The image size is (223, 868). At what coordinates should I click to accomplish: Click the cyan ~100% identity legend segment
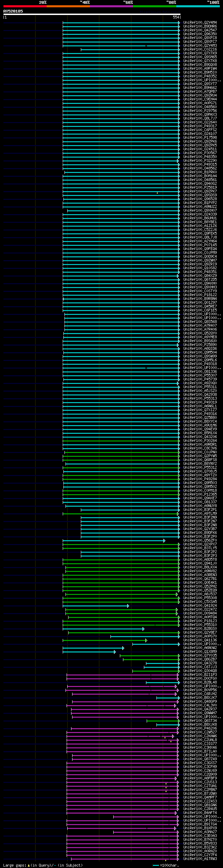click(198, 6)
